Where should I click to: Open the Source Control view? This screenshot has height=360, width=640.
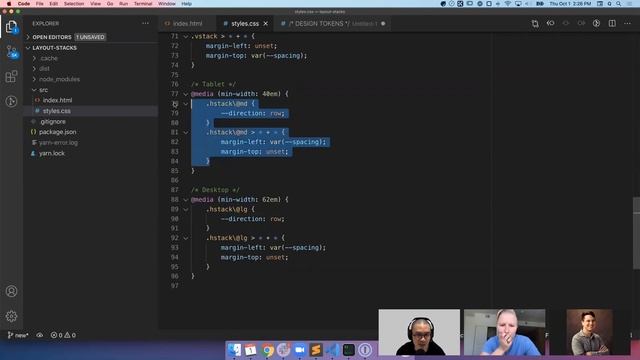tap(11, 52)
